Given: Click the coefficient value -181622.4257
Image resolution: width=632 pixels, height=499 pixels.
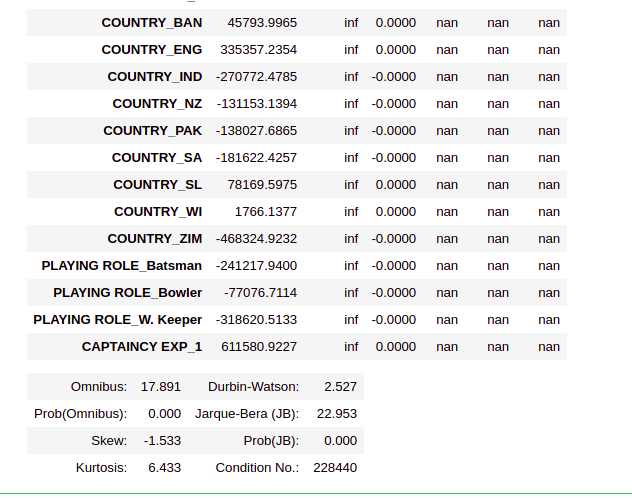Looking at the screenshot, I should 256,158.
